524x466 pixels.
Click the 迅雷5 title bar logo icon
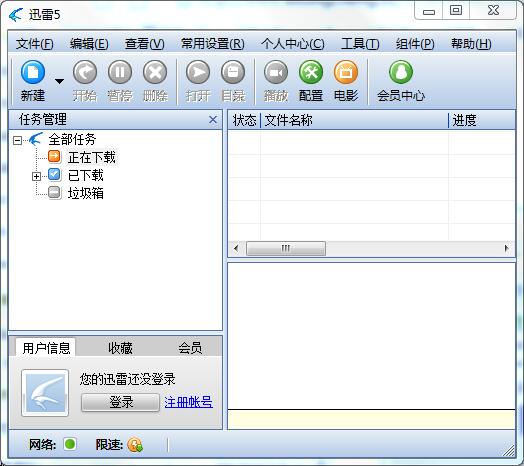[x=15, y=14]
